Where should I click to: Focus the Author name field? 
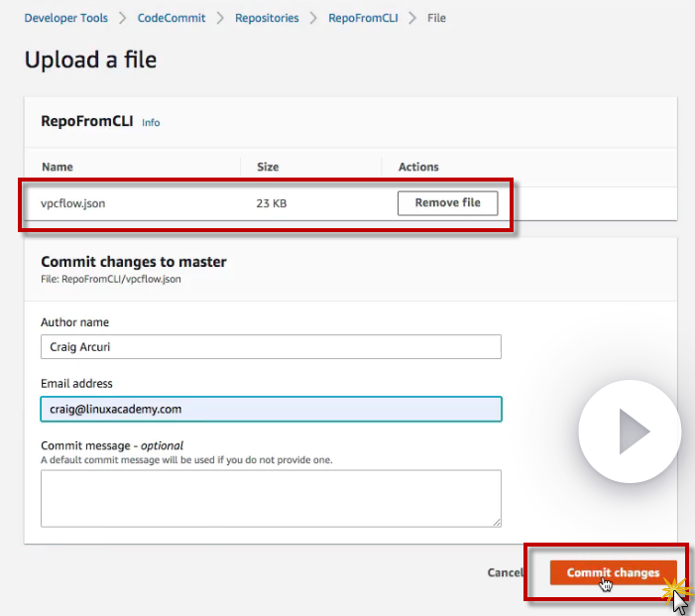[271, 346]
